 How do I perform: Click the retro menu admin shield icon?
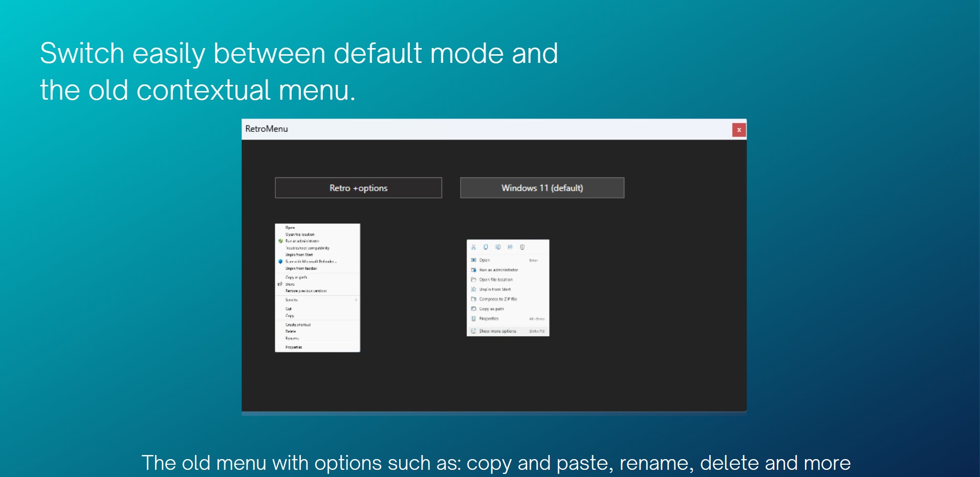point(280,241)
